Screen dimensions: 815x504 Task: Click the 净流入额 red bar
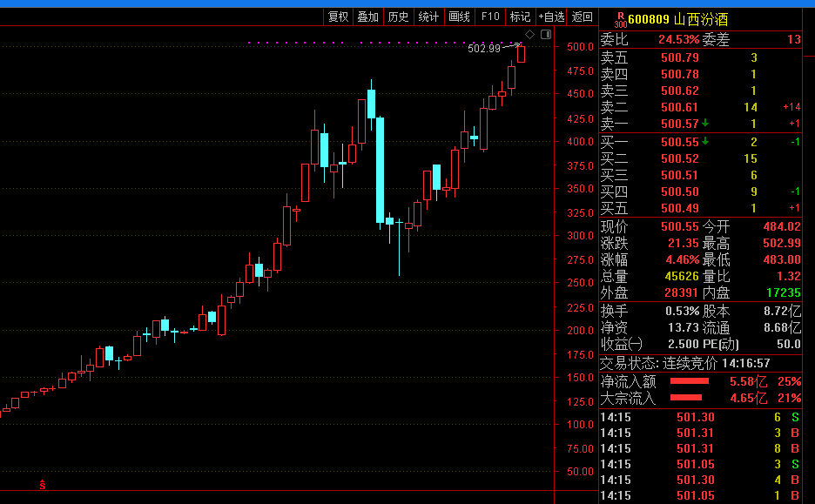690,381
